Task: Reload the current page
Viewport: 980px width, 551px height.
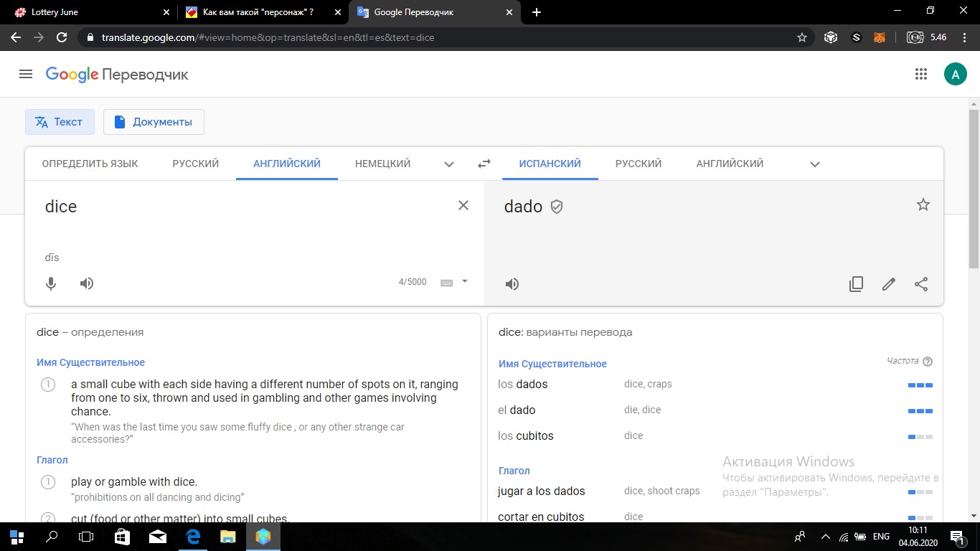Action: pyautogui.click(x=62, y=37)
